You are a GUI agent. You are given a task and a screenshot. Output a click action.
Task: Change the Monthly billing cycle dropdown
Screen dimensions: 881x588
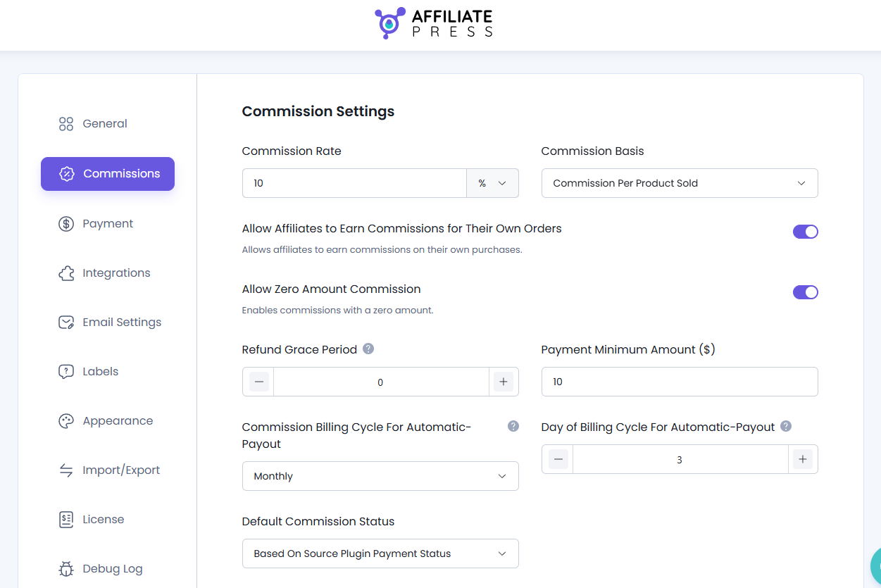pyautogui.click(x=380, y=476)
